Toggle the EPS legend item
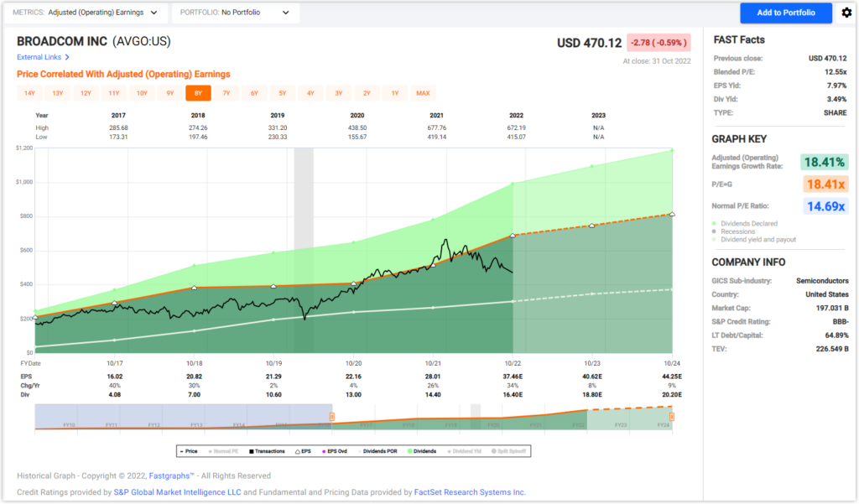The image size is (859, 504). [303, 451]
